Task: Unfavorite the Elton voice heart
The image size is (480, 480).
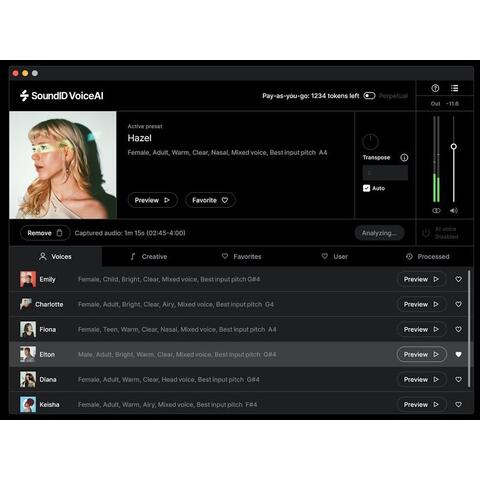Action: 458,354
